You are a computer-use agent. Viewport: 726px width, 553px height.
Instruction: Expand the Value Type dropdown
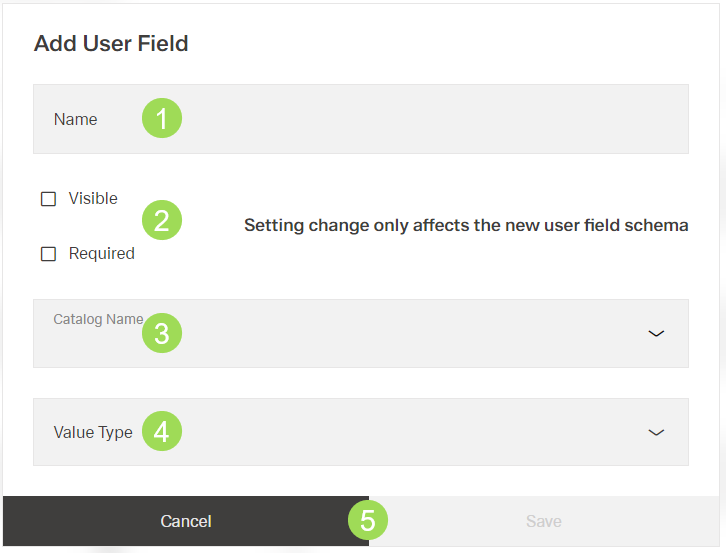click(400, 432)
